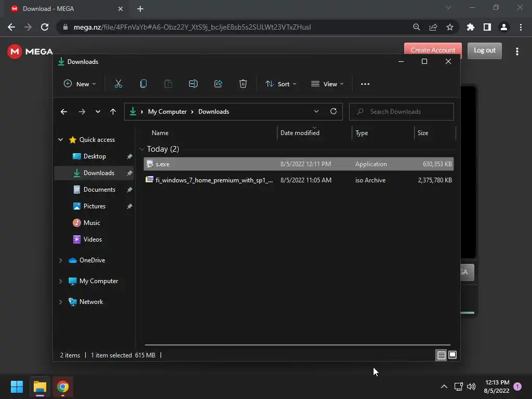Click the MEGA logo
The height and width of the screenshot is (399, 532).
pyautogui.click(x=30, y=51)
